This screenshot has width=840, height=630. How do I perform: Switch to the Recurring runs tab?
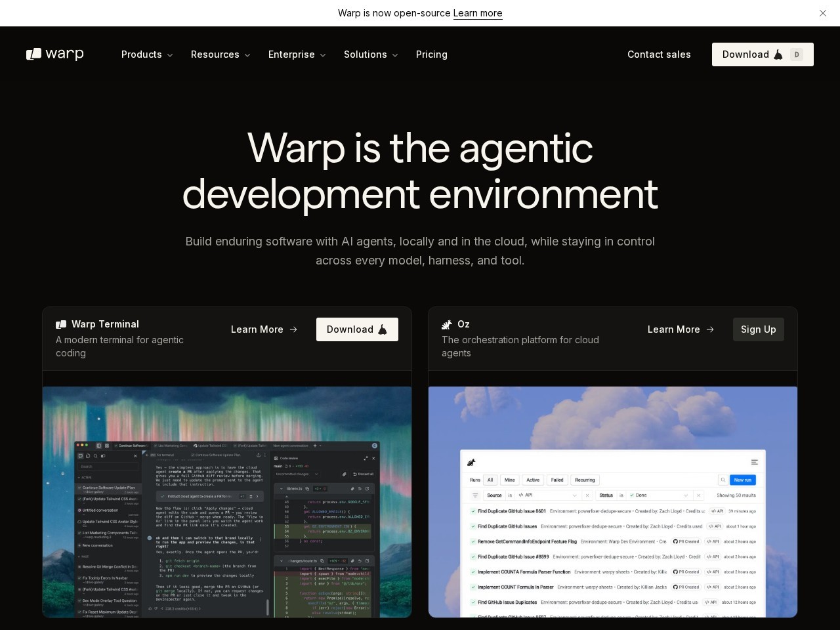585,480
